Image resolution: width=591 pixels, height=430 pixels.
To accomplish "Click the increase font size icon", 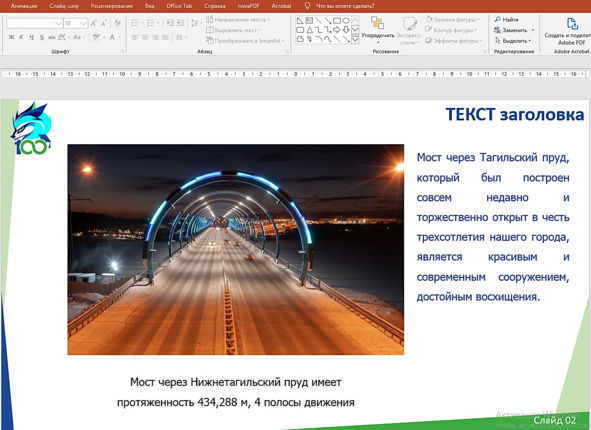I will (x=94, y=23).
